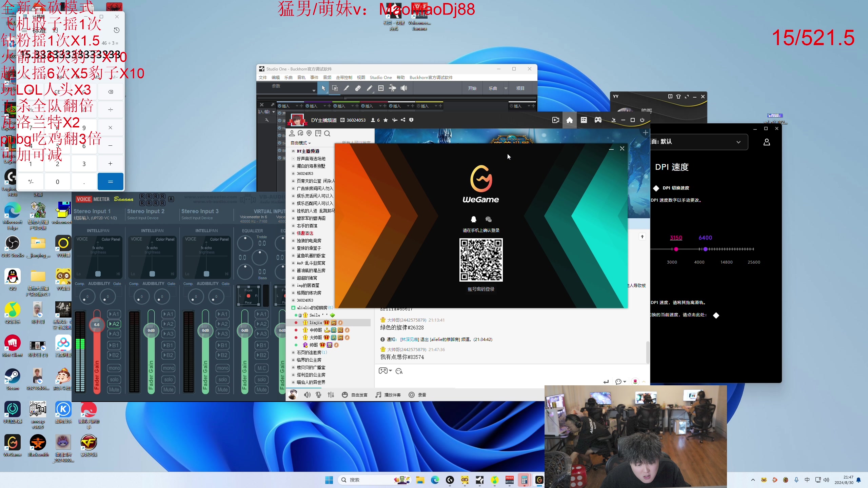Open YY audio mixer settings icon
This screenshot has width=868, height=488.
[x=331, y=395]
